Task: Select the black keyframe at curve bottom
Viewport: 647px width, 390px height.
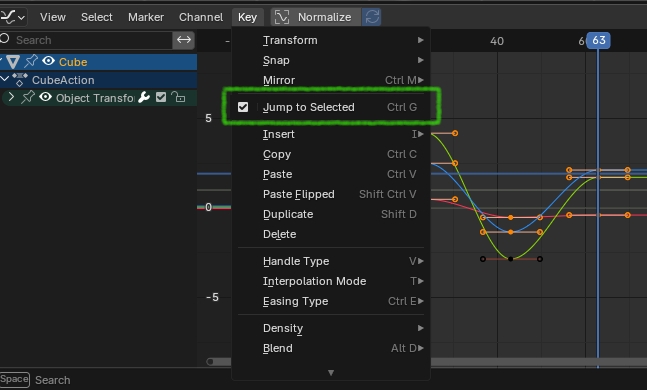Action: coord(511,259)
